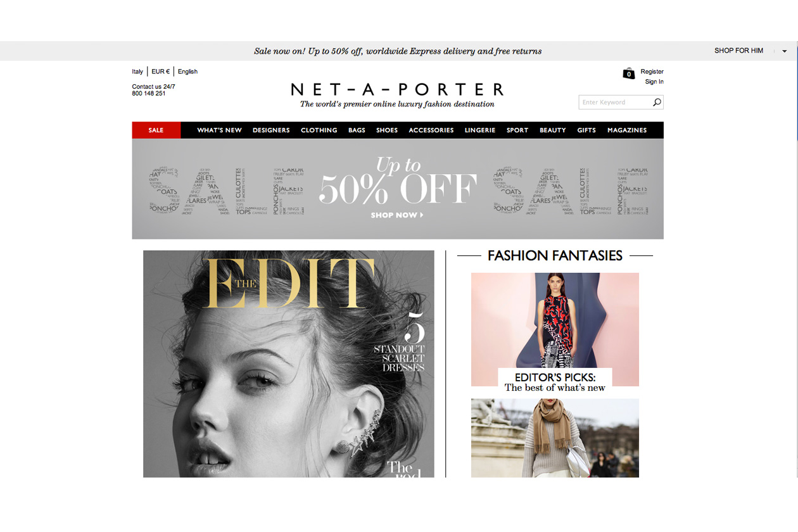Viewport: 798px width, 532px height.
Task: Click the search magnifier icon
Action: pyautogui.click(x=657, y=102)
